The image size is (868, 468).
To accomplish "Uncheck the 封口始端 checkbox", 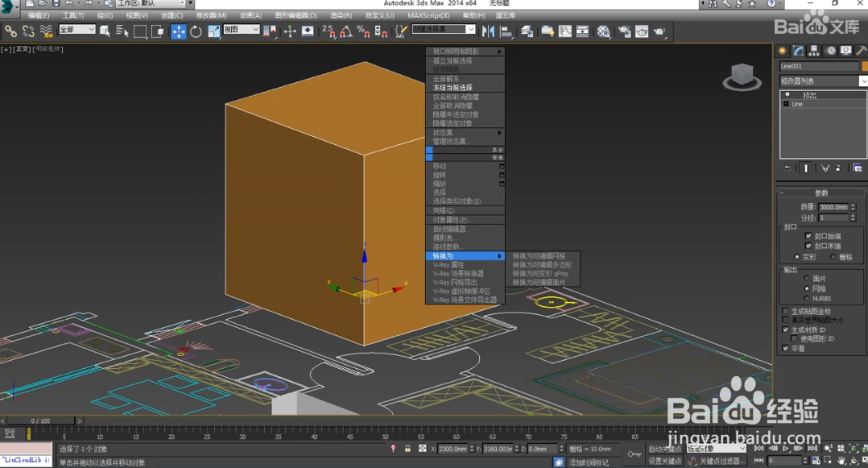I will tap(808, 236).
